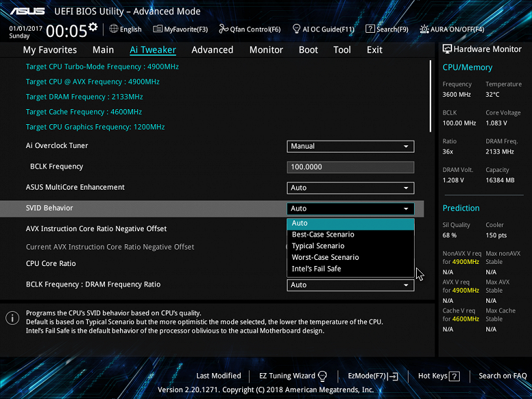Viewport: 532px width, 399px height.
Task: Click Target CPU Graphics Frequency text
Action: point(95,127)
